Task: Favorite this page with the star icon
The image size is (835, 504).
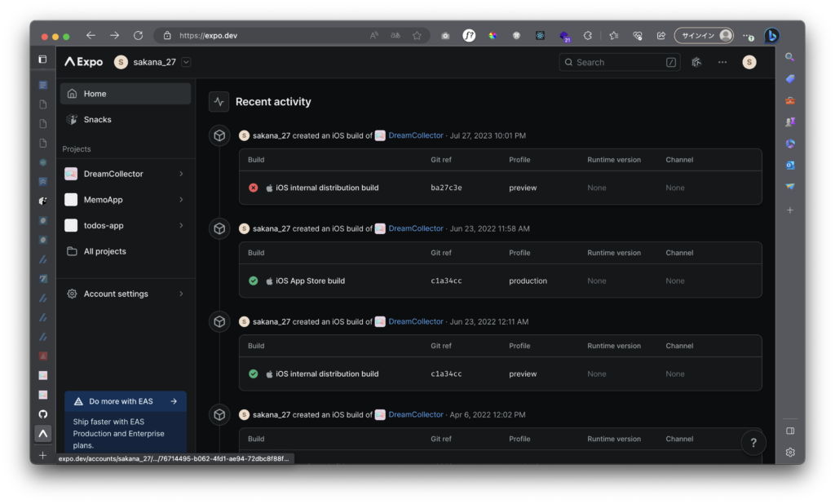Action: [x=417, y=36]
